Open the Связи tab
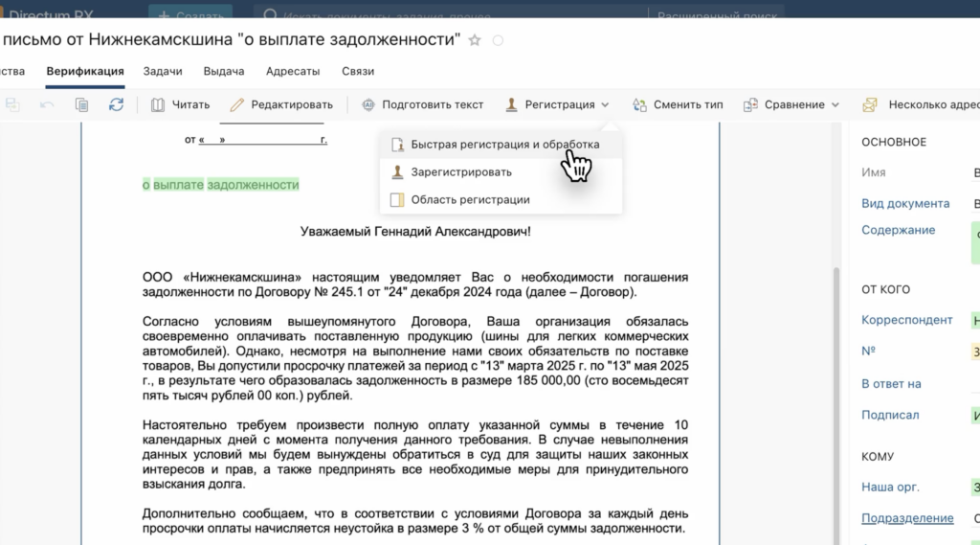Image resolution: width=980 pixels, height=545 pixels. [x=358, y=71]
